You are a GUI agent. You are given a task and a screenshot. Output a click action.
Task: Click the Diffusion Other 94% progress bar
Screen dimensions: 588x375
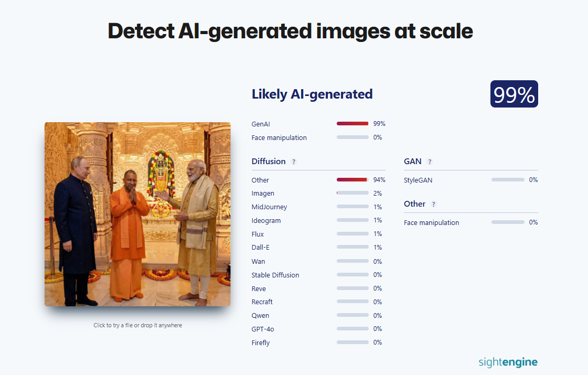pyautogui.click(x=352, y=180)
